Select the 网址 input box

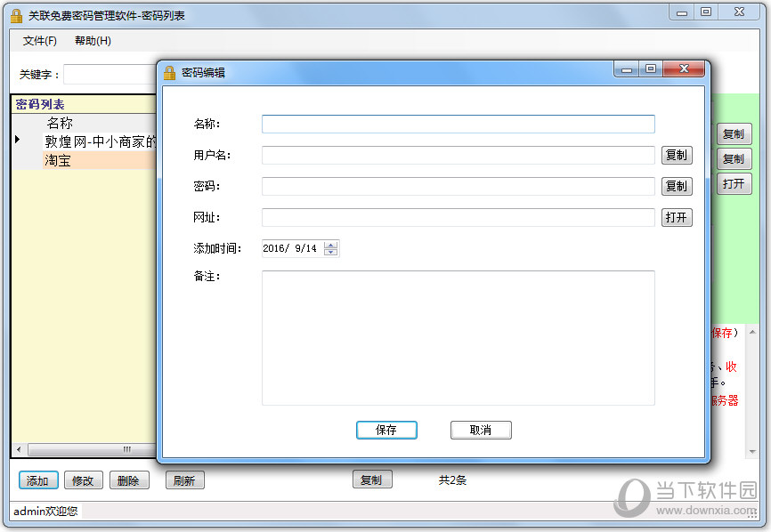(458, 218)
